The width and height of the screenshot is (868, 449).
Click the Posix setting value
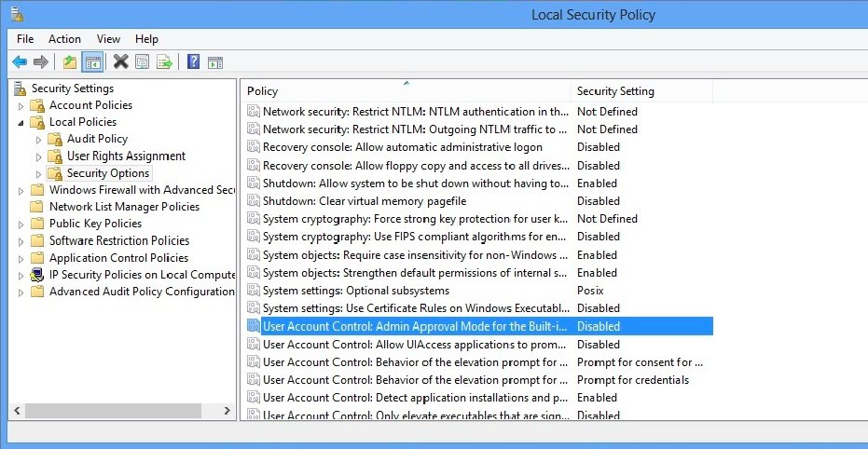tap(590, 291)
